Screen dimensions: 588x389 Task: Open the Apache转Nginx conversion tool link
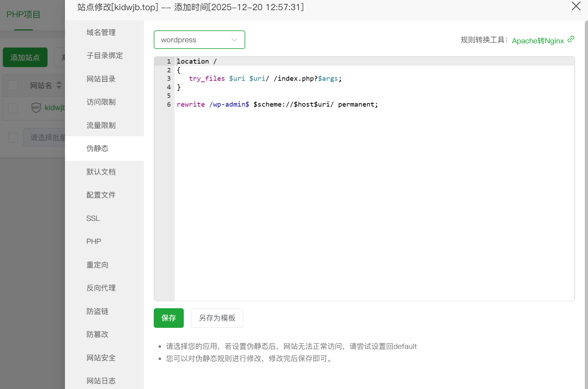(538, 41)
